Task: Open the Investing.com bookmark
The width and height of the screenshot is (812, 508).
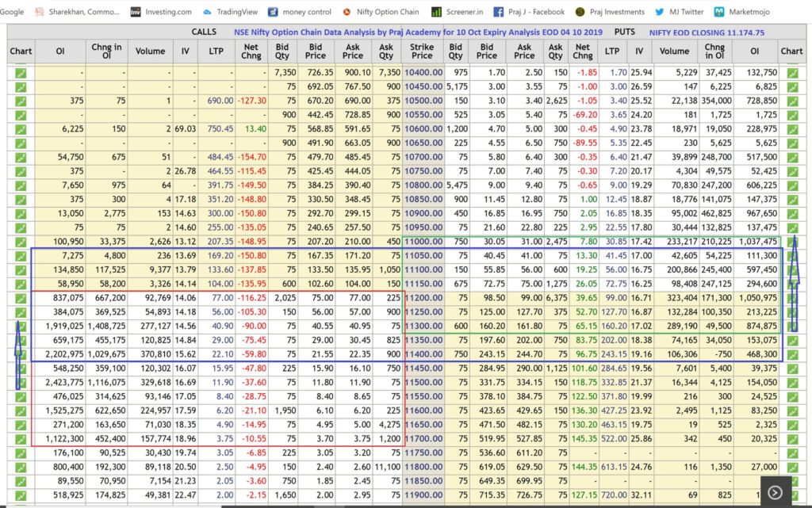Action: tap(160, 11)
